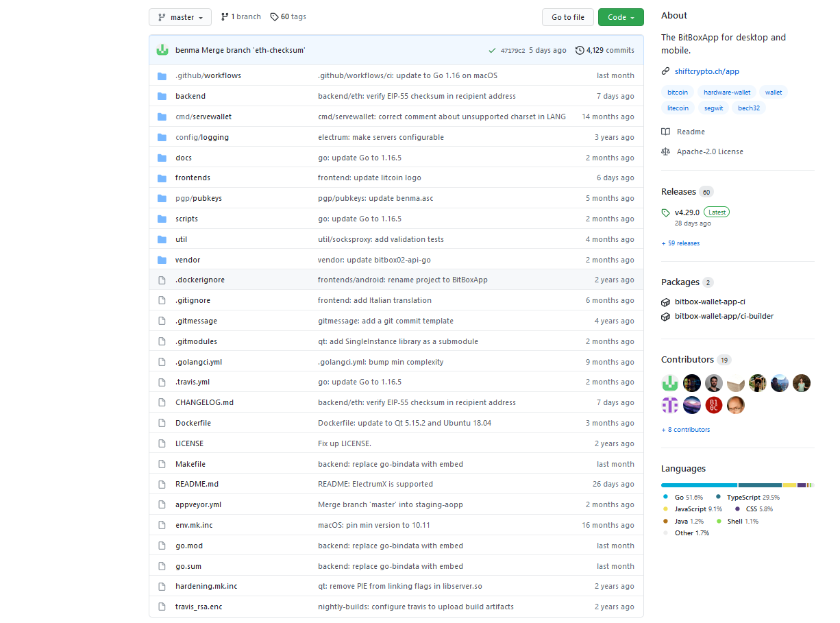840x623 pixels.
Task: Show the + 59 releases link
Action: pos(680,243)
